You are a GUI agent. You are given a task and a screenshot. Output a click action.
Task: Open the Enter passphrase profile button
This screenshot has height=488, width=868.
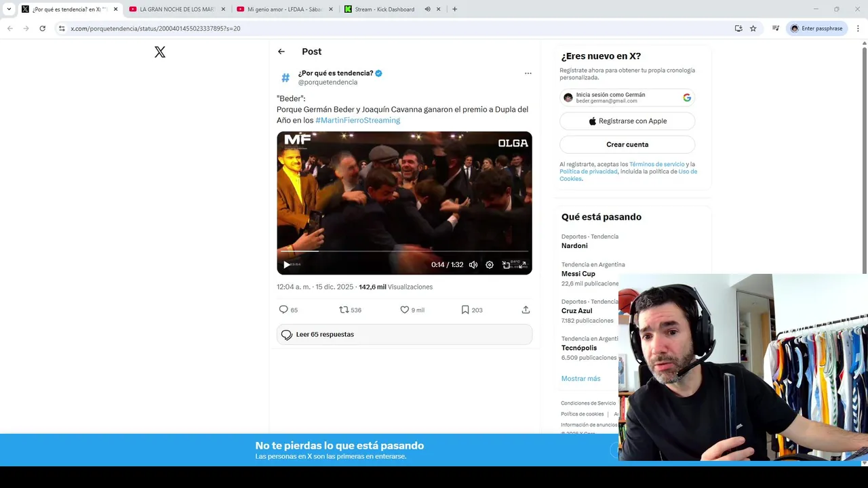[817, 28]
